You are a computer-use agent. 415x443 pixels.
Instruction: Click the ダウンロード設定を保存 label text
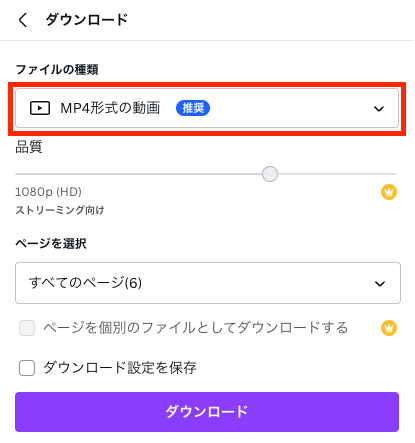coord(120,368)
